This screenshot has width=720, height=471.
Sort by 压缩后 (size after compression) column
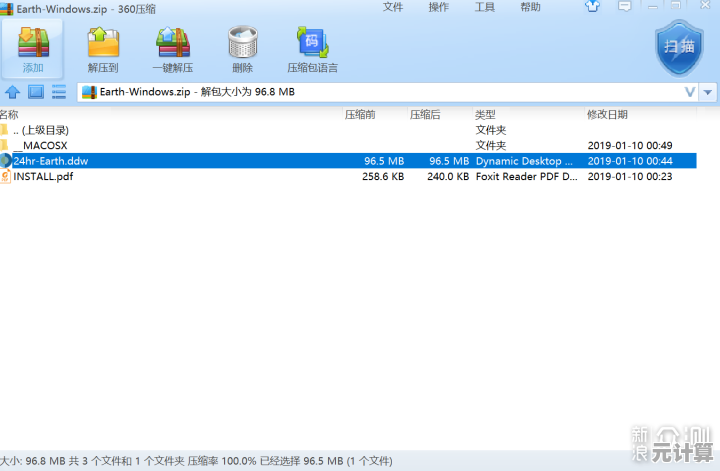[x=425, y=115]
